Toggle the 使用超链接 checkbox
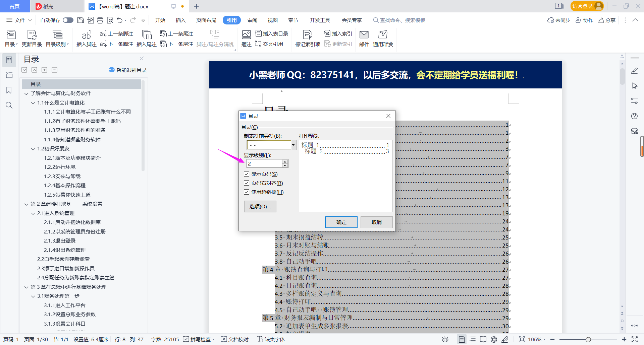 point(247,192)
